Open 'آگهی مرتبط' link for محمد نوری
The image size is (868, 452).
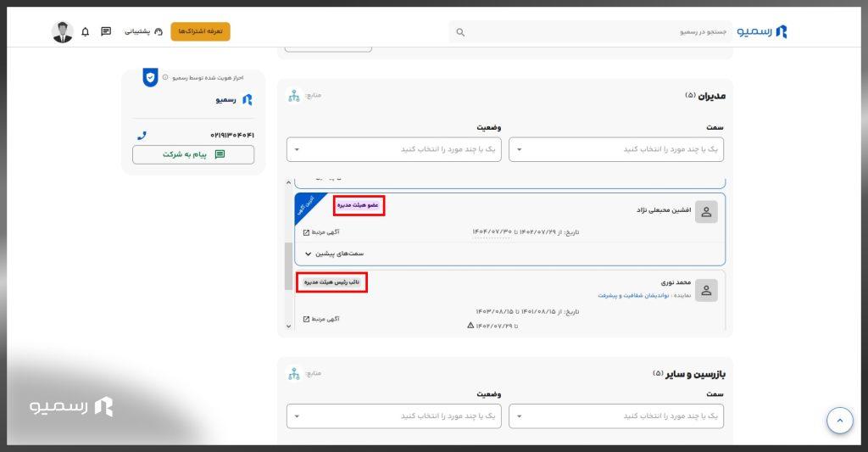click(x=321, y=319)
